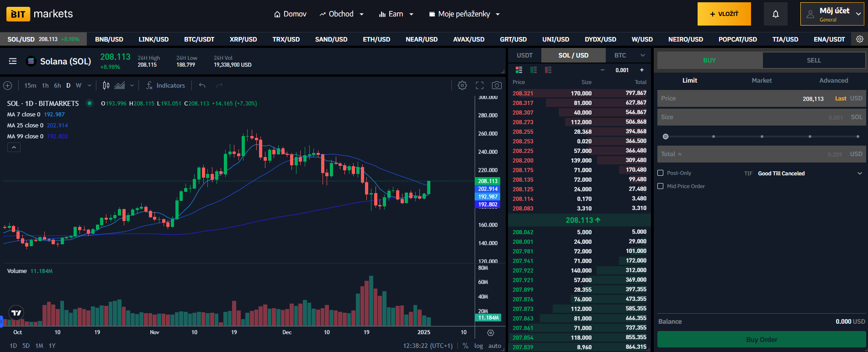
Task: Click the Price input field
Action: coord(762,98)
